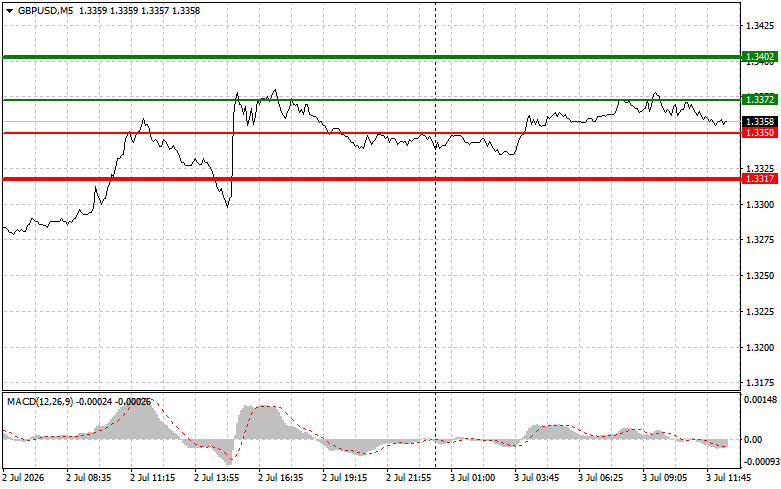Image resolution: width=781 pixels, height=489 pixels.
Task: Click the 1.3358 current price tag
Action: coord(760,122)
